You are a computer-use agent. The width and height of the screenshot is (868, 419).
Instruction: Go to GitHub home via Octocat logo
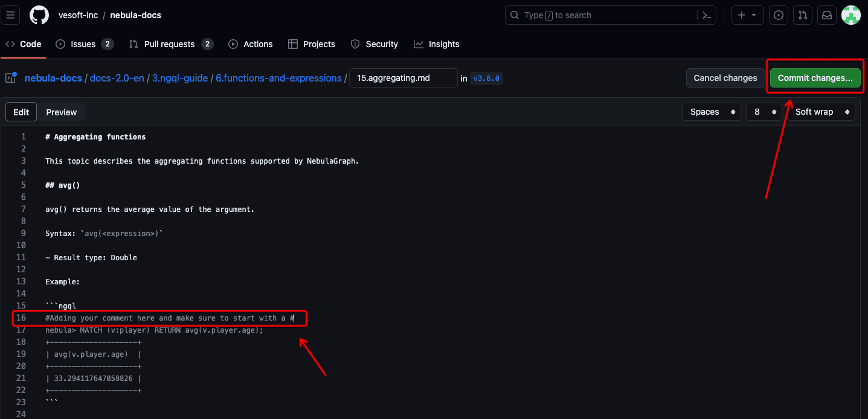(x=39, y=15)
